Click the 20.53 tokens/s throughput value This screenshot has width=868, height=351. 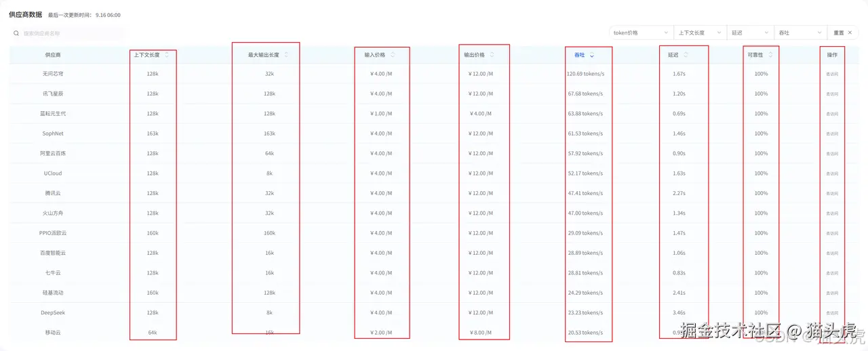(x=585, y=333)
